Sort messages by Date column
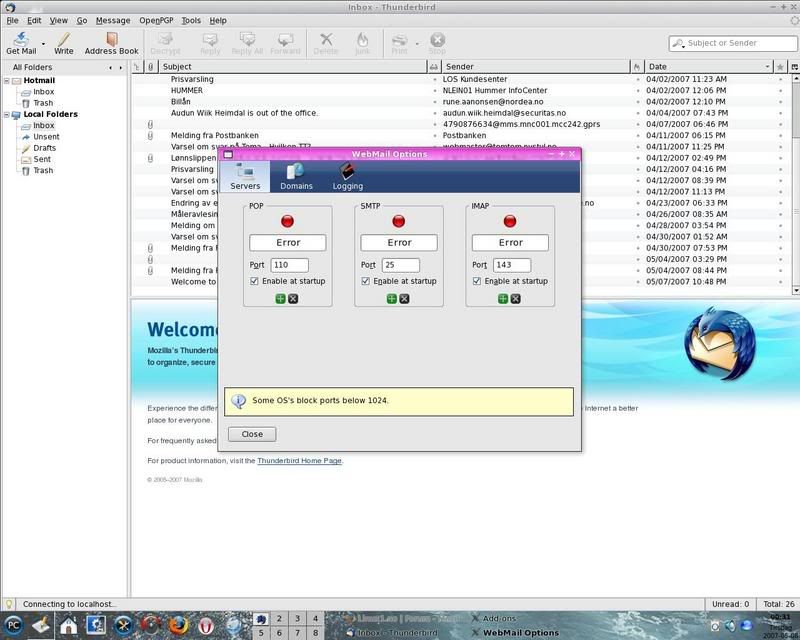 tap(708, 66)
